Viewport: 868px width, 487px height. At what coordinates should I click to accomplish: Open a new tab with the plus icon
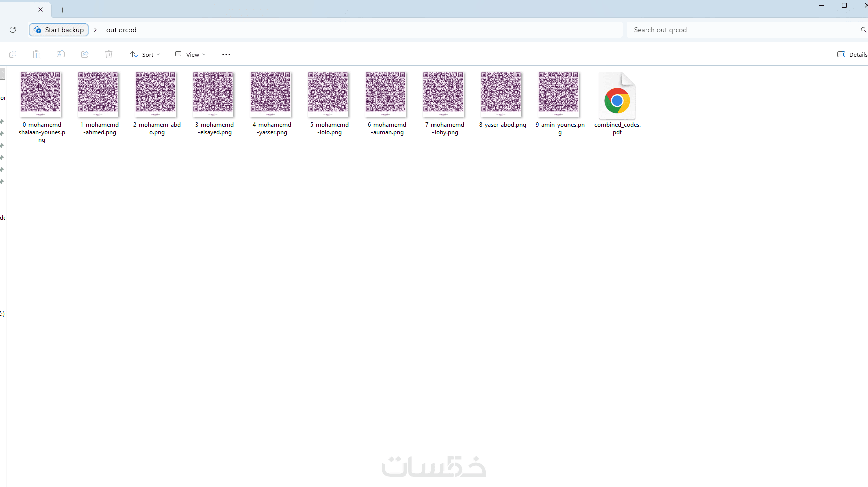pos(62,10)
